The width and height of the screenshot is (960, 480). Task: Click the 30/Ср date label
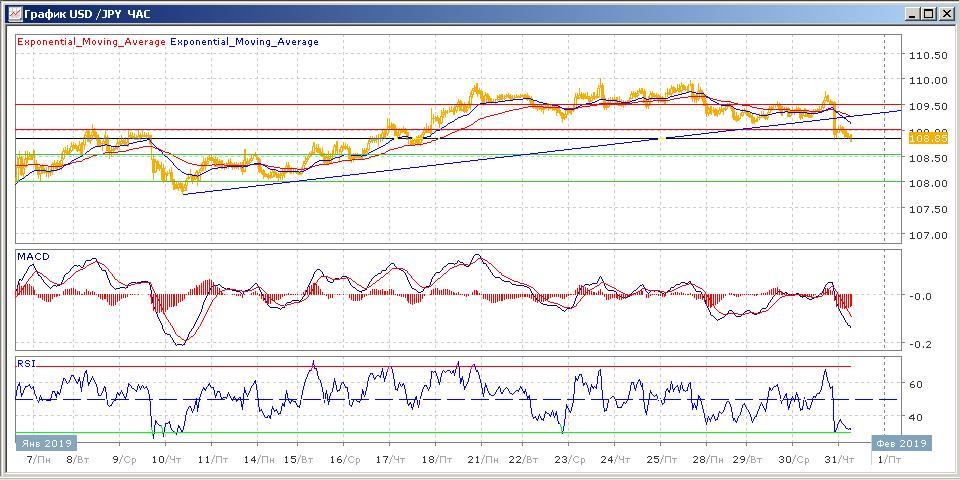point(794,460)
